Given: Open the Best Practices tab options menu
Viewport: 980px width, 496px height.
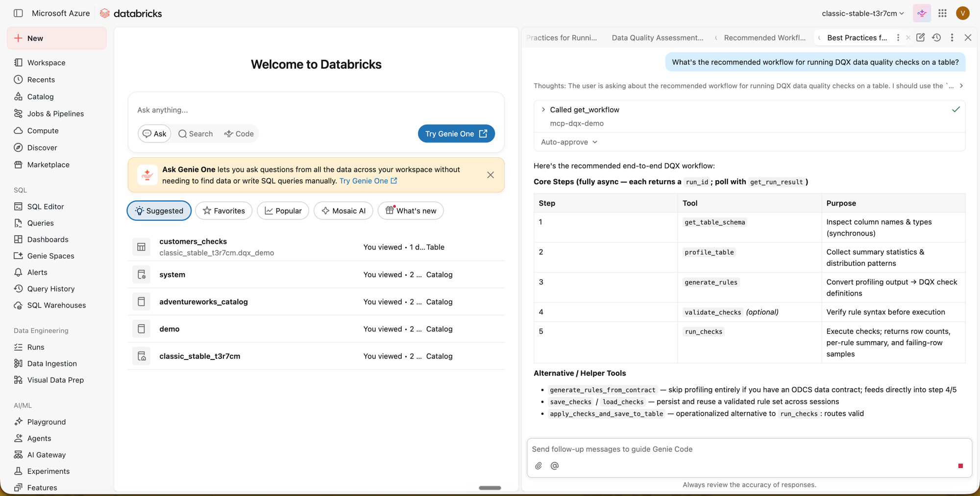Looking at the screenshot, I should [x=898, y=38].
